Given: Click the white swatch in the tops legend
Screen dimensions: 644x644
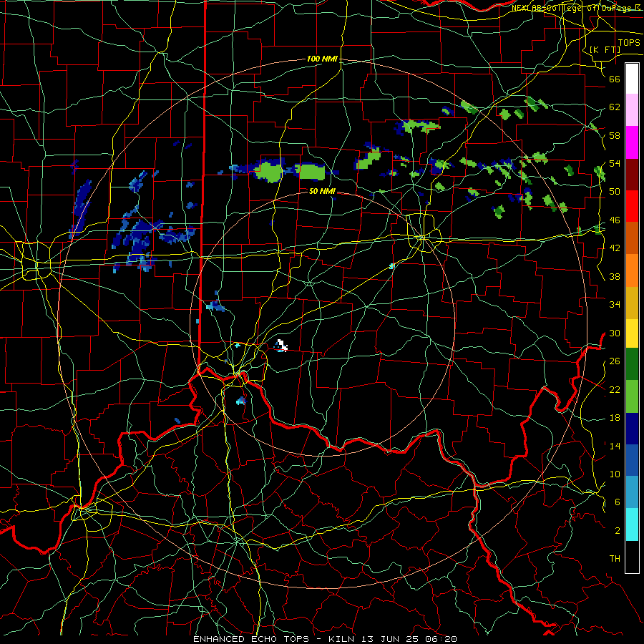Looking at the screenshot, I should pos(632,79).
